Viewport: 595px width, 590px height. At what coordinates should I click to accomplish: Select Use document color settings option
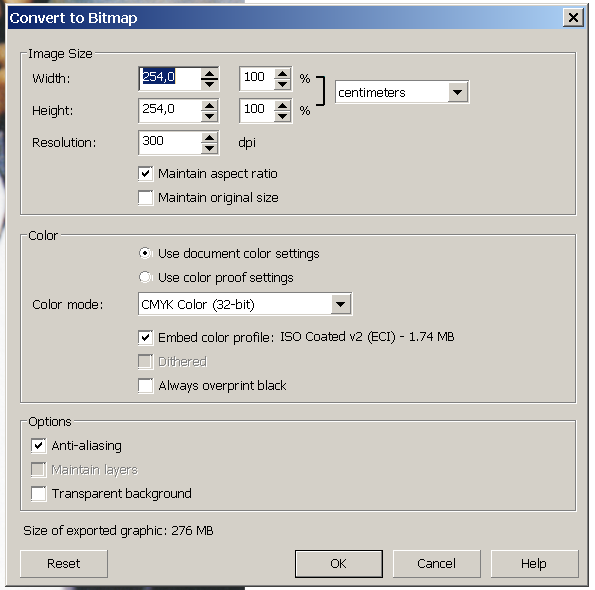145,253
